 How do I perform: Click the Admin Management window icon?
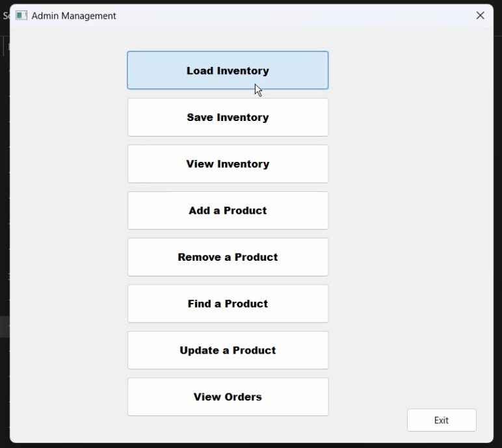coord(21,16)
